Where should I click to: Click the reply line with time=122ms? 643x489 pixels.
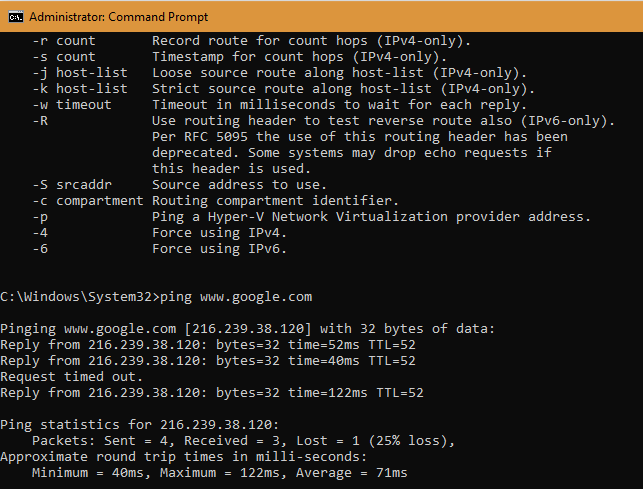(212, 393)
